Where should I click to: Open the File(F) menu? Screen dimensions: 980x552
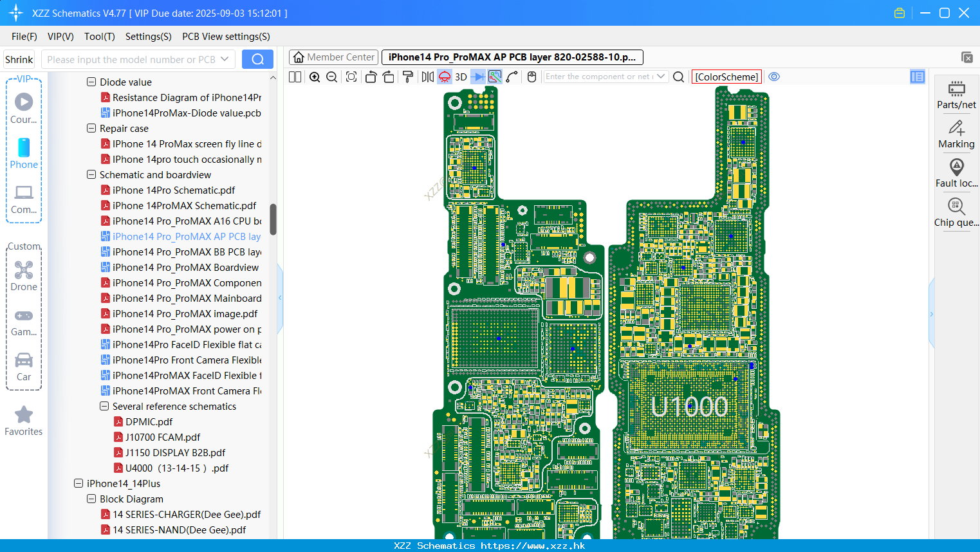24,36
